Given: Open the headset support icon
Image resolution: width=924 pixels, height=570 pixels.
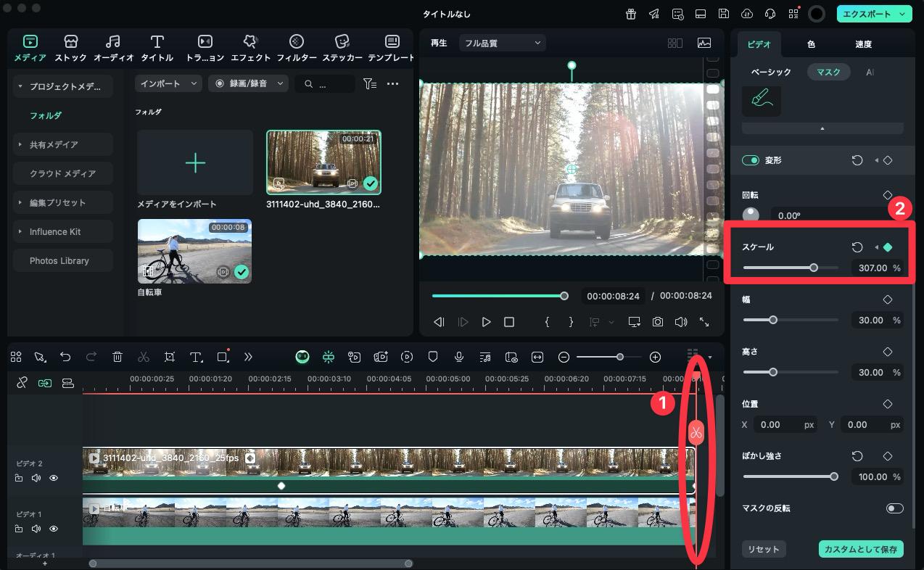Looking at the screenshot, I should click(770, 14).
